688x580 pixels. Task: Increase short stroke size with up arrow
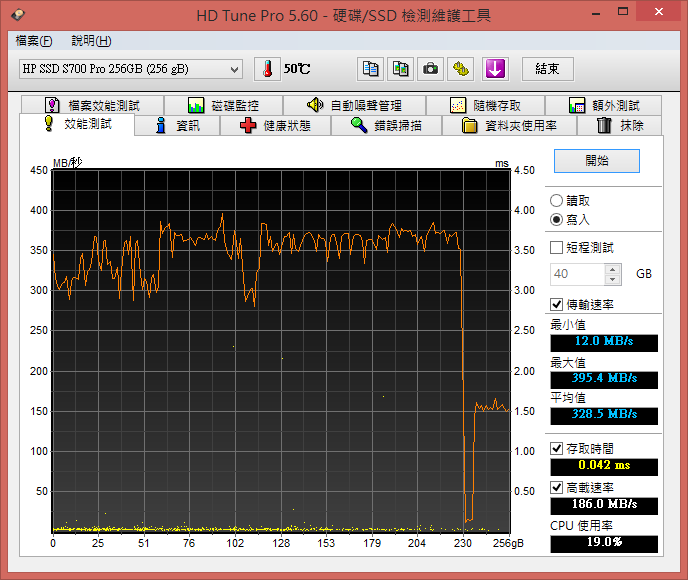tap(613, 269)
